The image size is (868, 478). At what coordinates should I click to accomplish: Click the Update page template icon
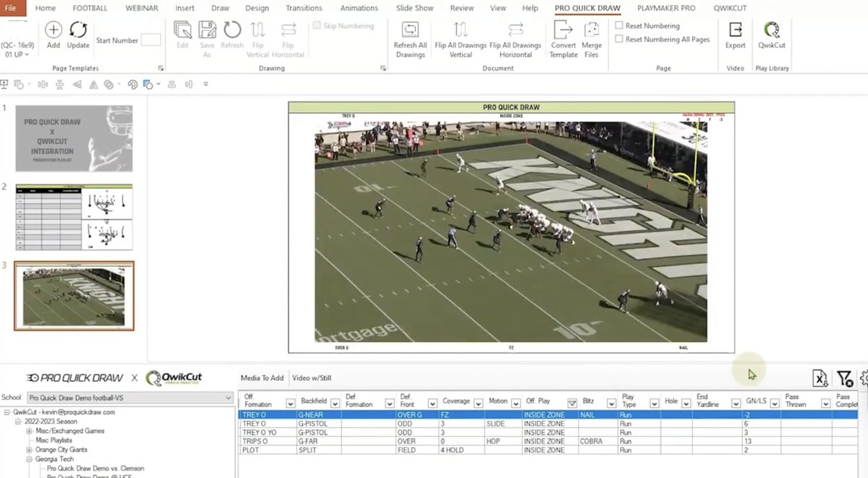(x=78, y=30)
